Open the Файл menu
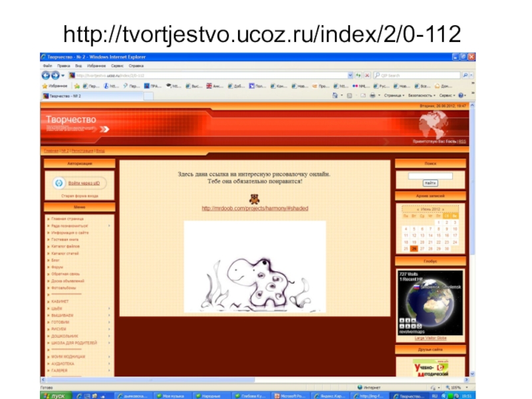The width and height of the screenshot is (532, 399). pos(47,66)
